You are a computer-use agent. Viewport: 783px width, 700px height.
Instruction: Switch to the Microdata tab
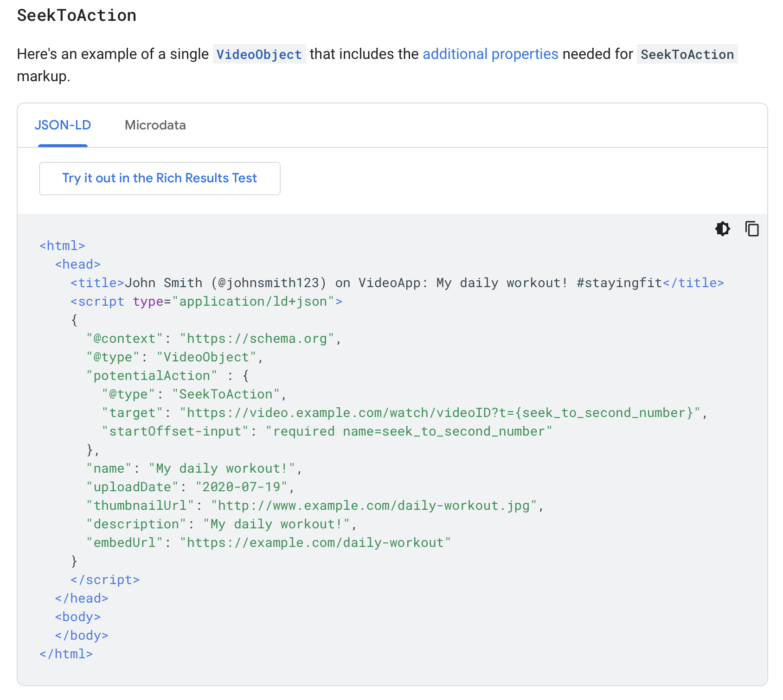pos(155,125)
